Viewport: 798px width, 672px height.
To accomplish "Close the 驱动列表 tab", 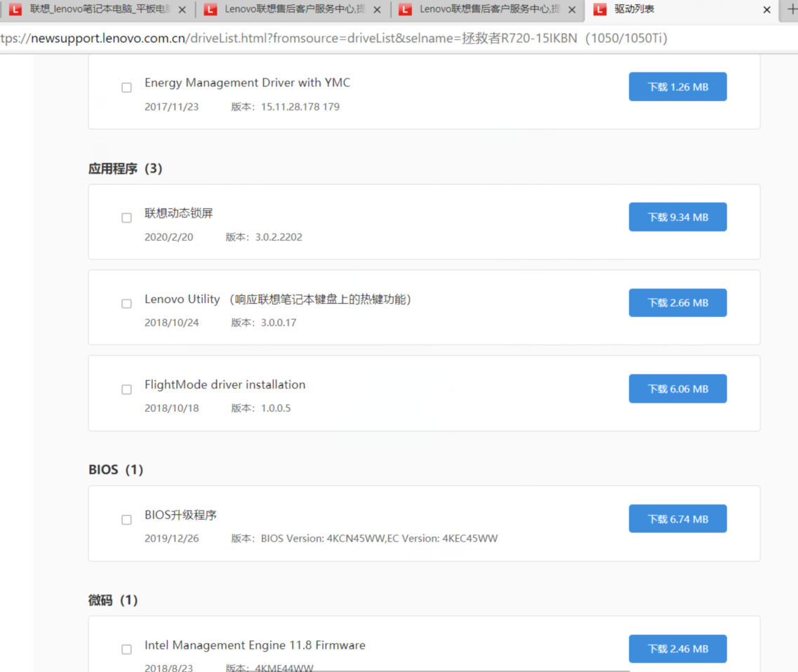I will coord(767,10).
